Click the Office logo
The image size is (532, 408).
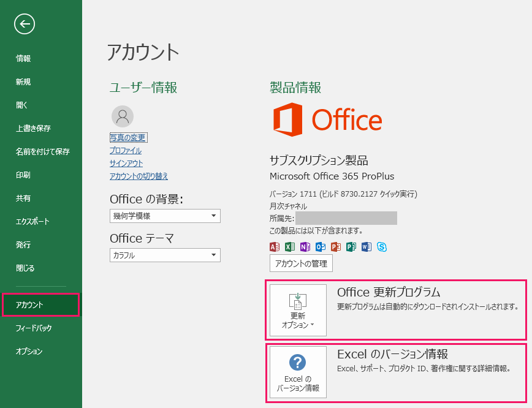click(327, 119)
